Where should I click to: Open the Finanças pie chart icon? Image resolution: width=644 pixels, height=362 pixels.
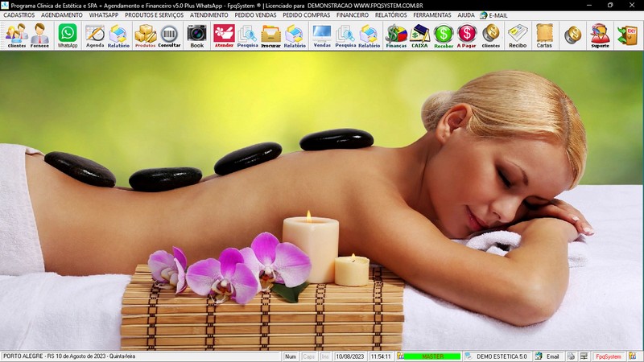[x=396, y=35]
